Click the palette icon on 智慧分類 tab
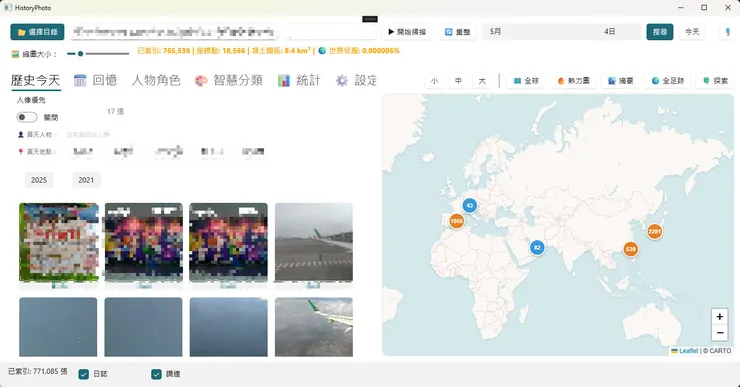Screen dimensions: 740x387 click(x=201, y=81)
